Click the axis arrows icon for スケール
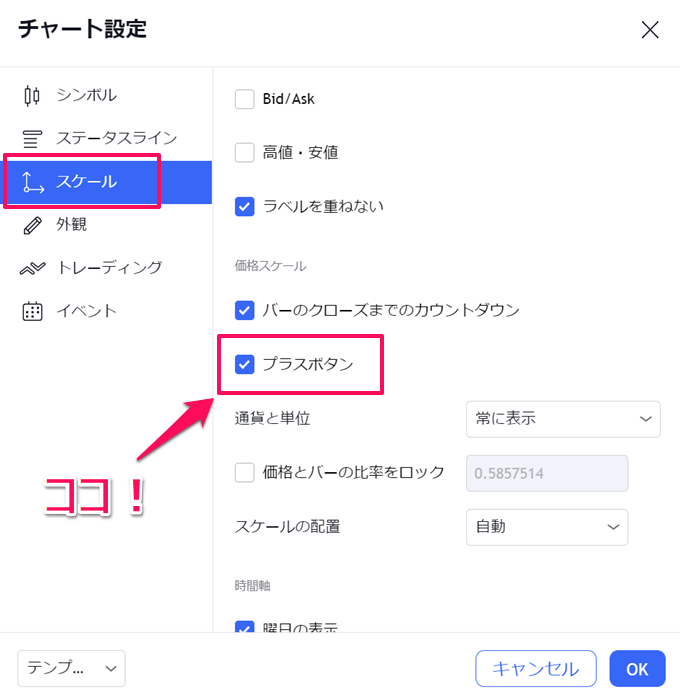This screenshot has height=694, width=680. (33, 182)
